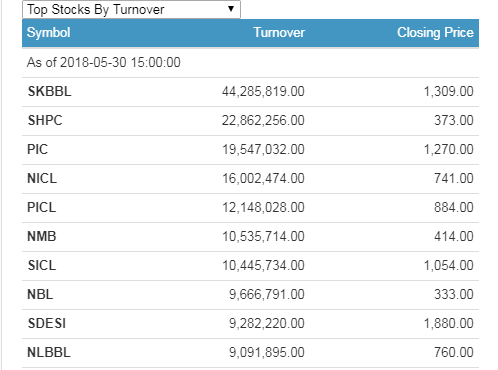Click turnover value 44,285,819.00
The width and height of the screenshot is (498, 370).
(263, 91)
